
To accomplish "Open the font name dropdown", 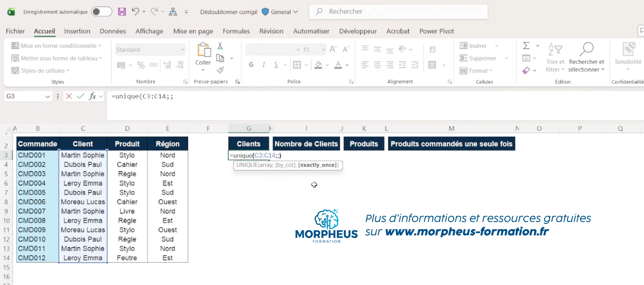I will [x=298, y=50].
